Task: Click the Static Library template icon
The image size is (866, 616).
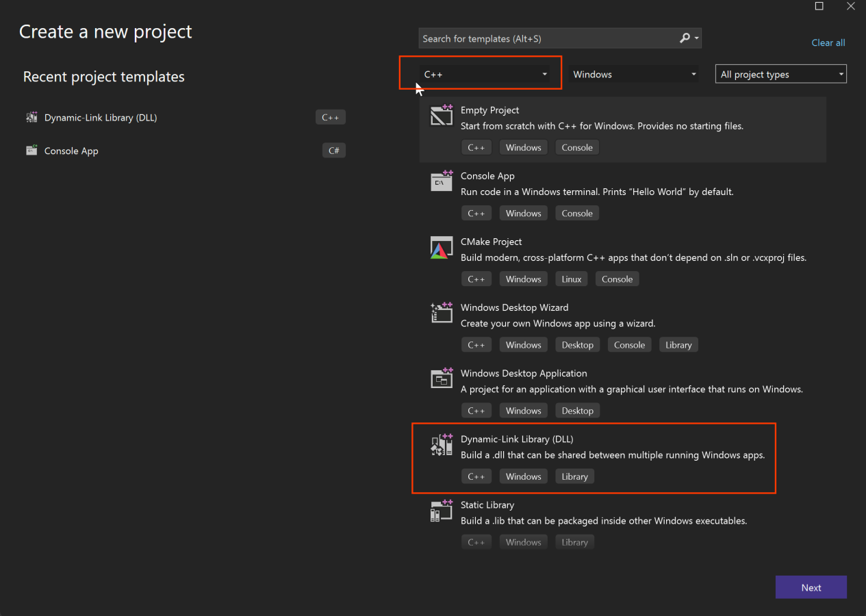Action: (x=442, y=510)
